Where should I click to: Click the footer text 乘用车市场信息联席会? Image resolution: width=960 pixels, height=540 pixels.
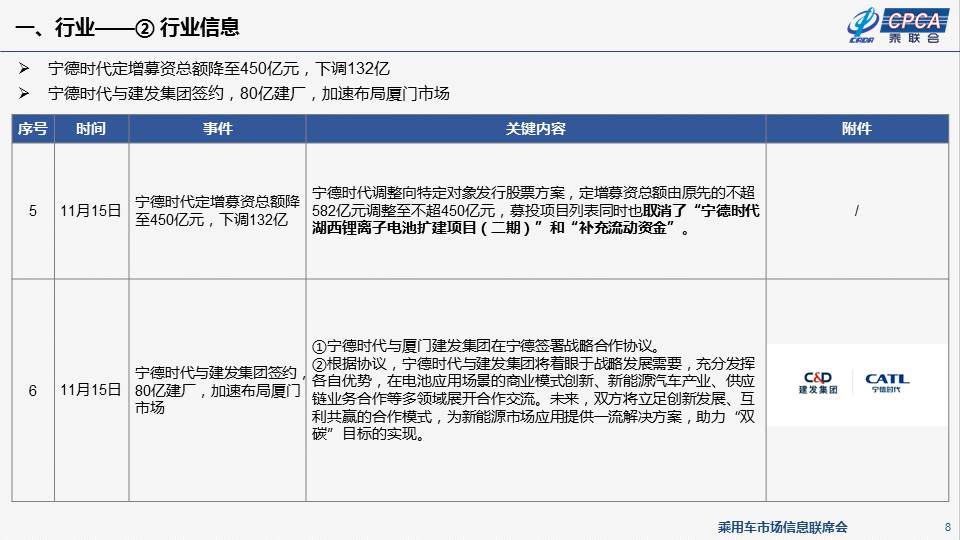point(783,527)
